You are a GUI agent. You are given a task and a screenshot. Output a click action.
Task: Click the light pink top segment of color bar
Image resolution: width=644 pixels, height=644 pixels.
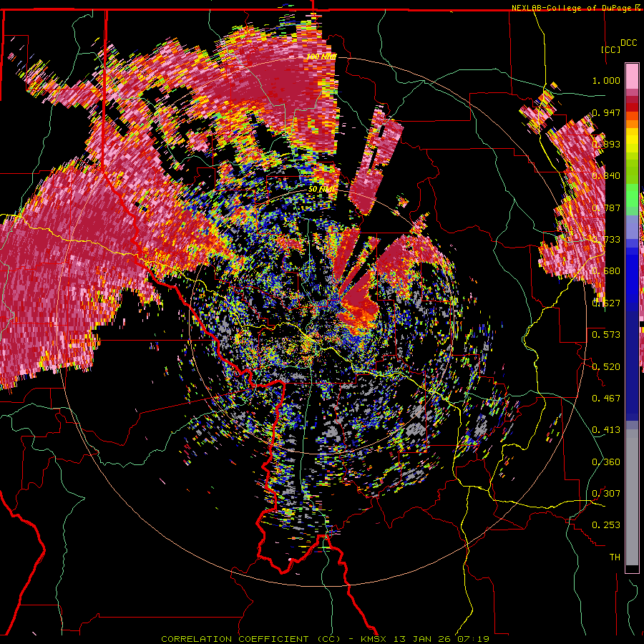[x=632, y=76]
